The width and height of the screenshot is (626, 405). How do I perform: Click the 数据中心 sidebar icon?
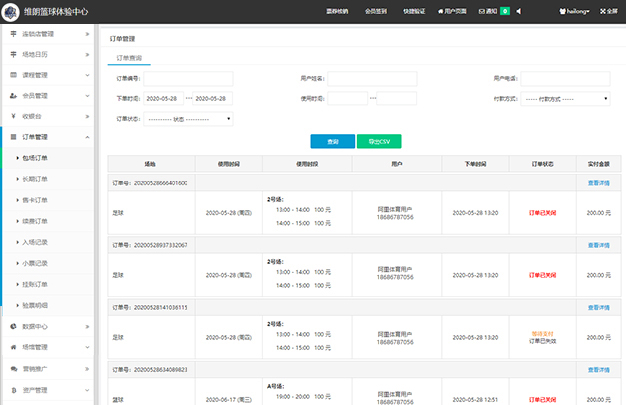coord(12,326)
